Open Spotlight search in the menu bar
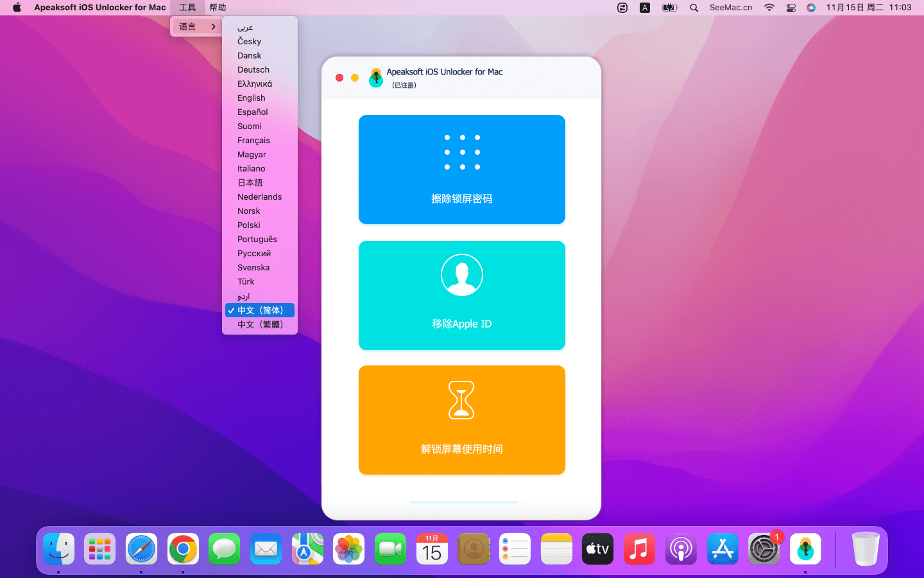The width and height of the screenshot is (924, 578). pos(694,8)
